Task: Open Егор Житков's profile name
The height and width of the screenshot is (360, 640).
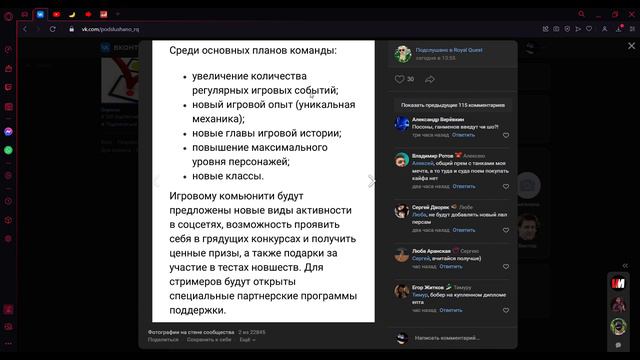Action: (x=427, y=287)
